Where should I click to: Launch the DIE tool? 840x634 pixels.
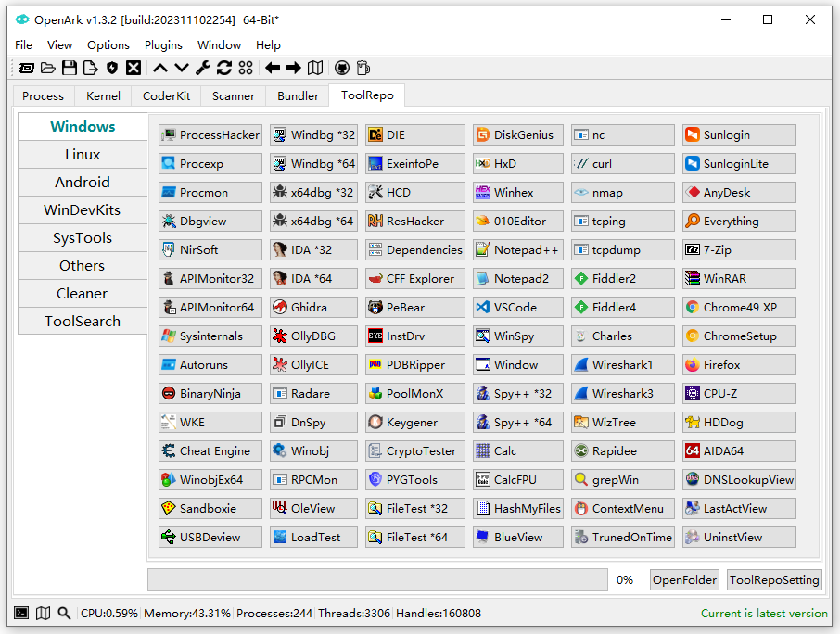click(415, 135)
